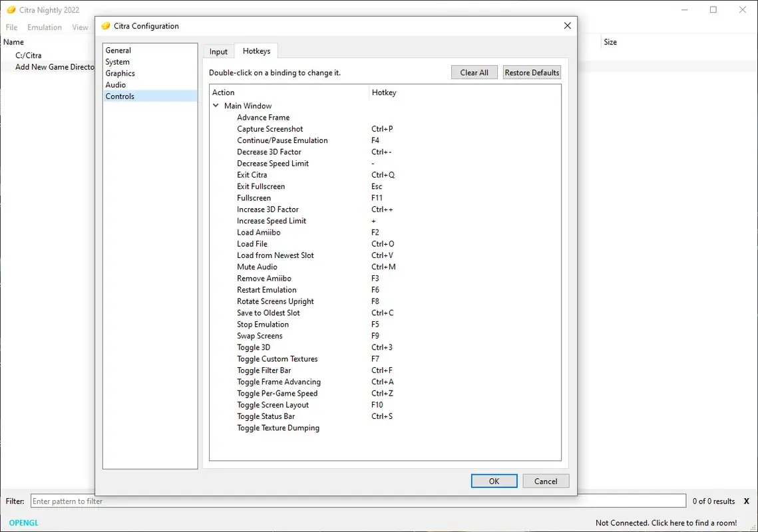Cancel the configuration dialog
758x532 pixels.
[546, 481]
